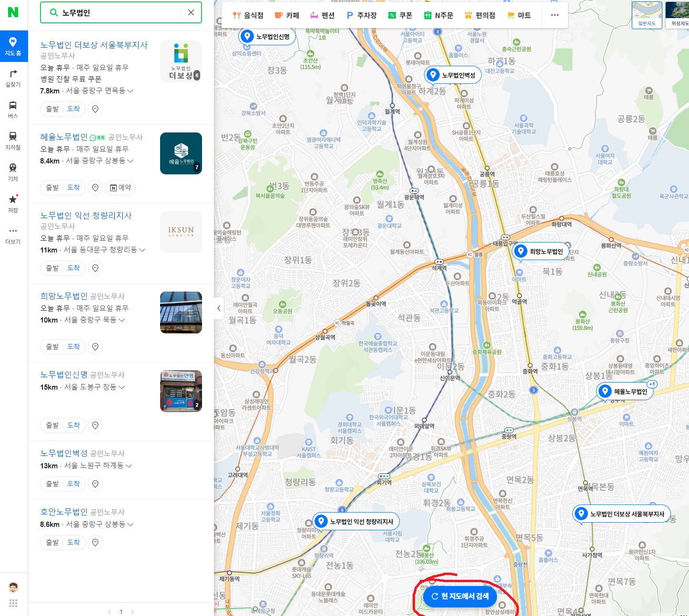
Task: Set 혜율노무법인 as 도착
Action: click(74, 188)
